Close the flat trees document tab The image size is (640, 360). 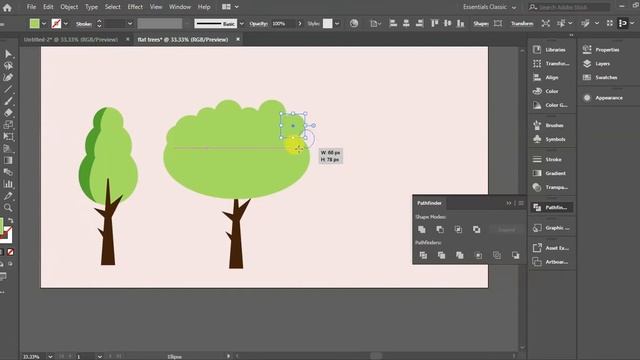click(x=238, y=39)
